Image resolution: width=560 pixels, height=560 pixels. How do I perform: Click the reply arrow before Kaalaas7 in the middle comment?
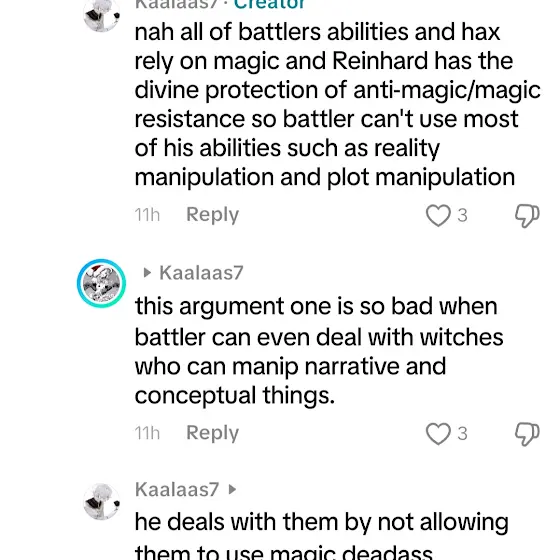point(147,273)
